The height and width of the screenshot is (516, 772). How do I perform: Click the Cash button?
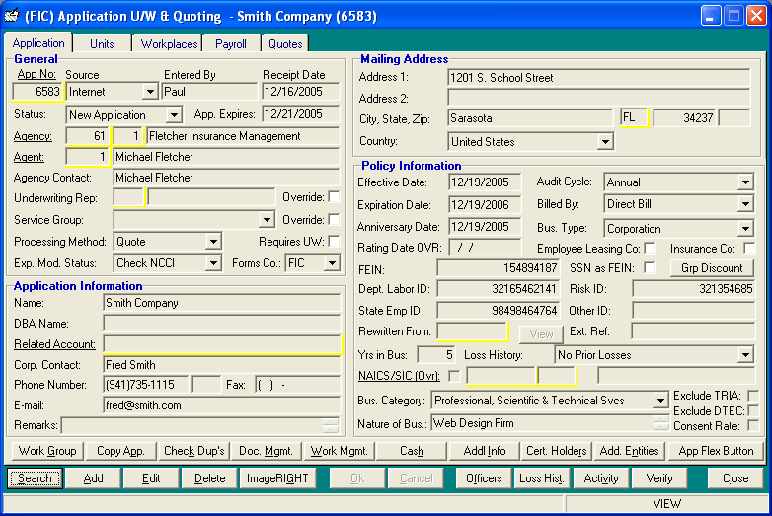pyautogui.click(x=412, y=451)
